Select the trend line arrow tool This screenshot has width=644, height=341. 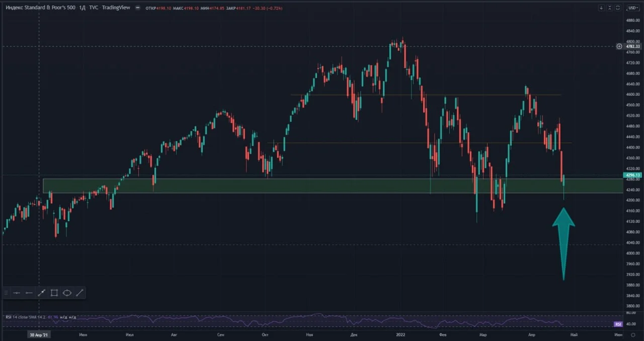(x=42, y=293)
